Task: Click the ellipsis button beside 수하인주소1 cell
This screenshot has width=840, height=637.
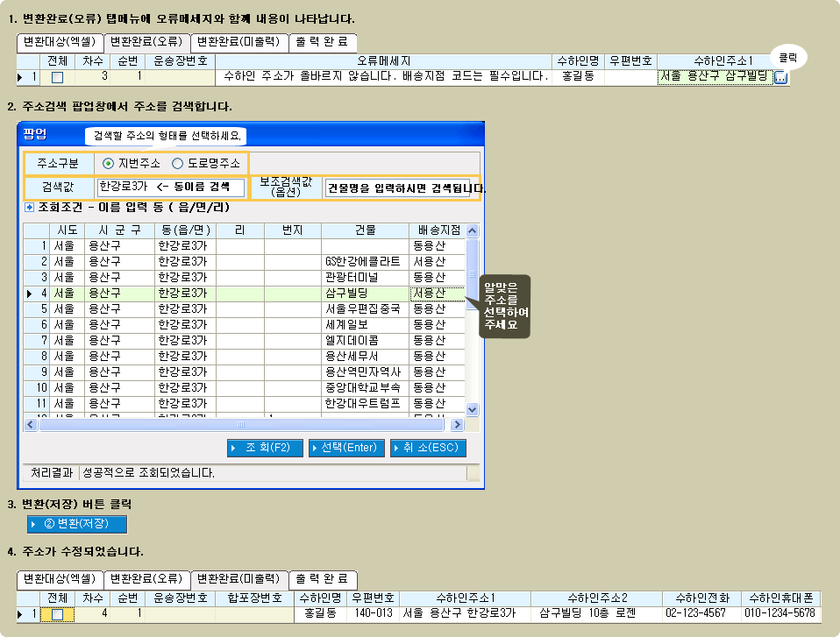Action: (x=780, y=77)
